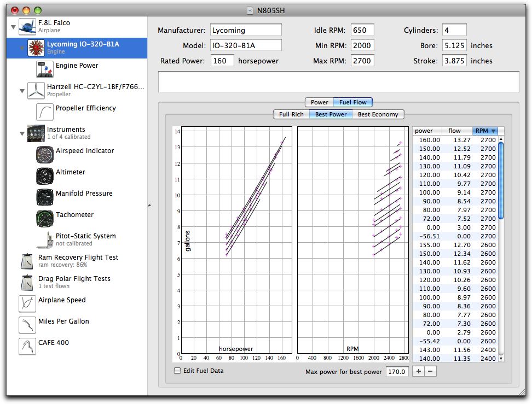Click the RPM fuel flow chart
Viewport: 532px width, 404px height.
tap(353, 240)
